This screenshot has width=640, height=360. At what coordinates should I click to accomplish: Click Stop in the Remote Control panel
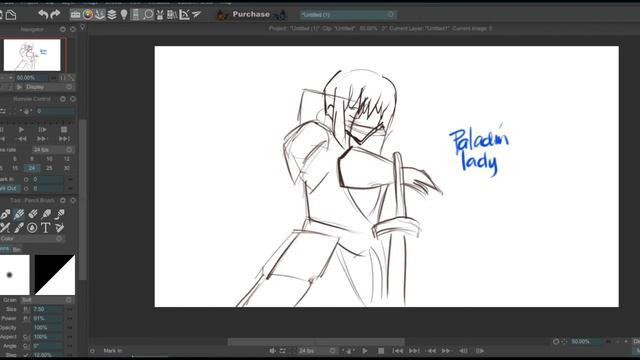coord(64,129)
